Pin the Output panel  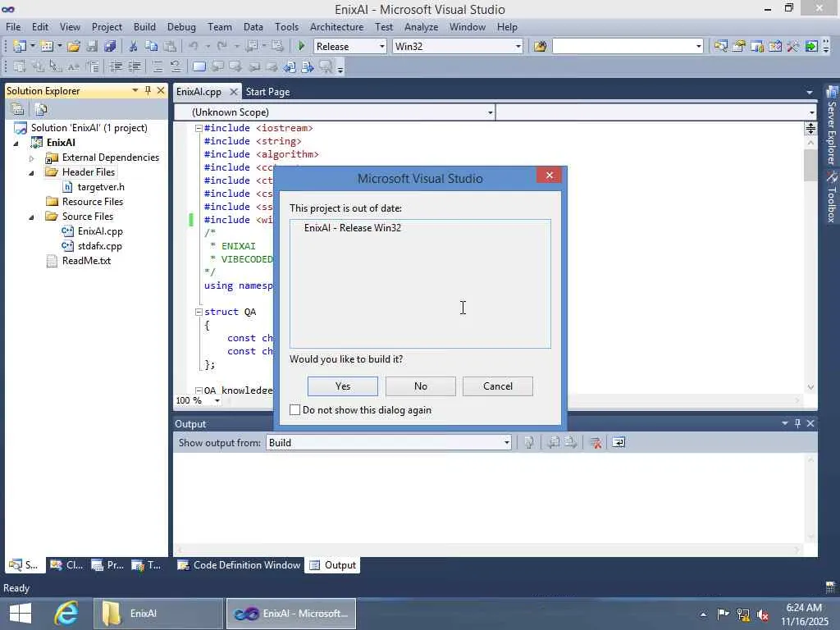point(797,423)
